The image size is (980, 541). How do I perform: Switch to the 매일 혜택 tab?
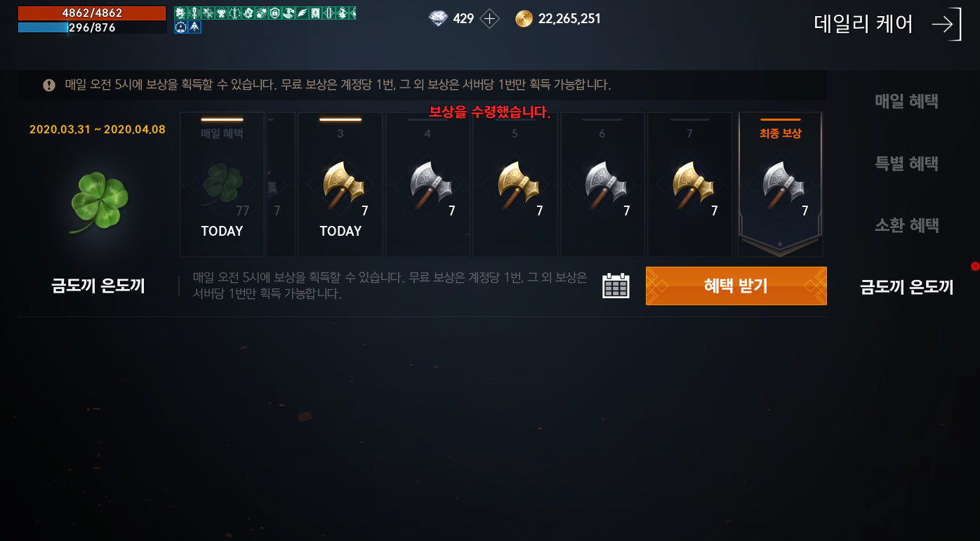pos(906,101)
